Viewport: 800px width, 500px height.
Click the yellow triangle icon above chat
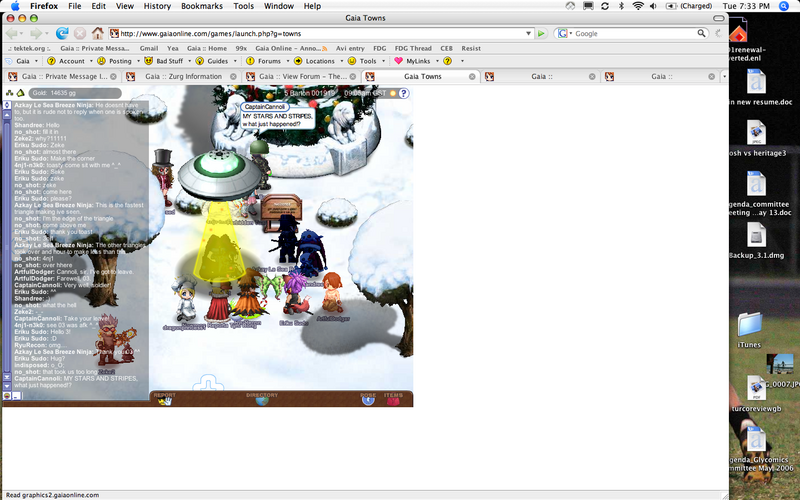(x=20, y=93)
